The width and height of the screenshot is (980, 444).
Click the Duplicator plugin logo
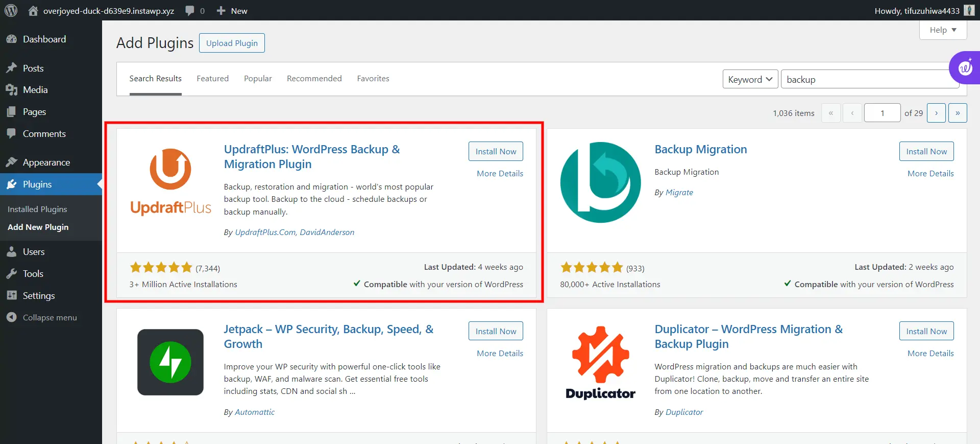click(601, 363)
